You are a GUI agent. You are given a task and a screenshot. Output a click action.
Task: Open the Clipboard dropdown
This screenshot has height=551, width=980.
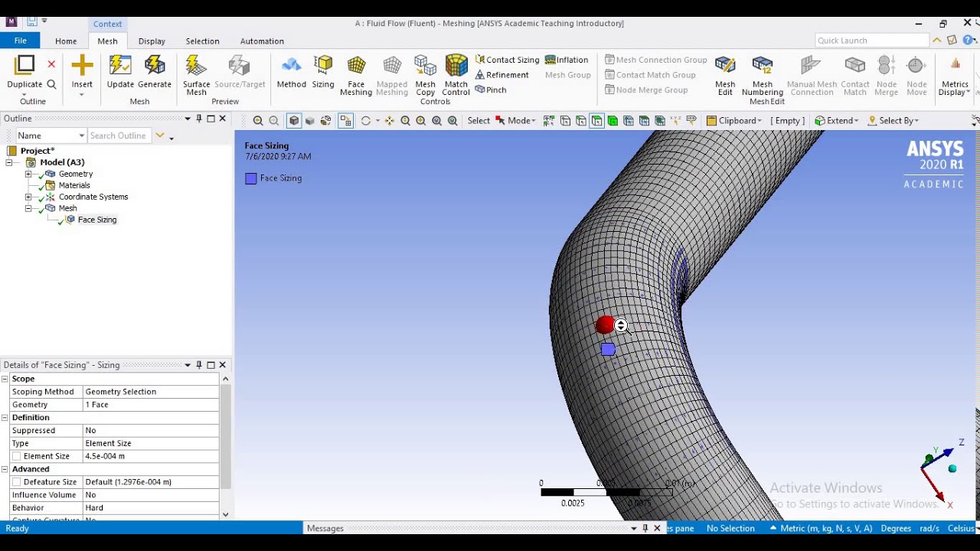coord(734,121)
